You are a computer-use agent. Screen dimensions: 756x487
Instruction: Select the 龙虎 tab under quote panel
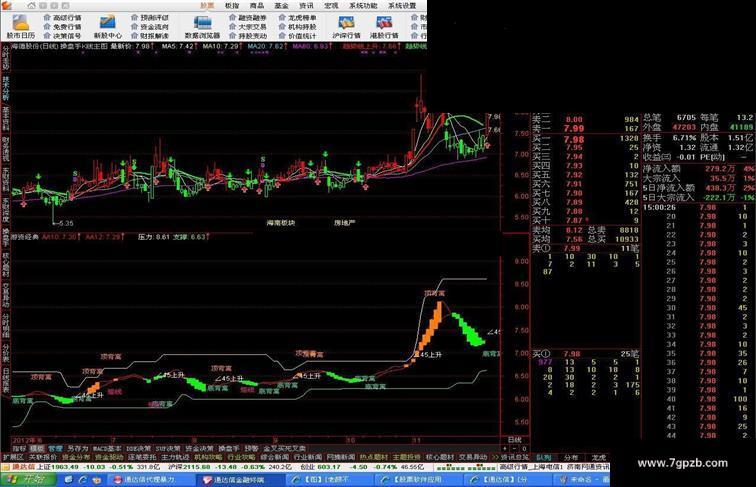pyautogui.click(x=598, y=457)
